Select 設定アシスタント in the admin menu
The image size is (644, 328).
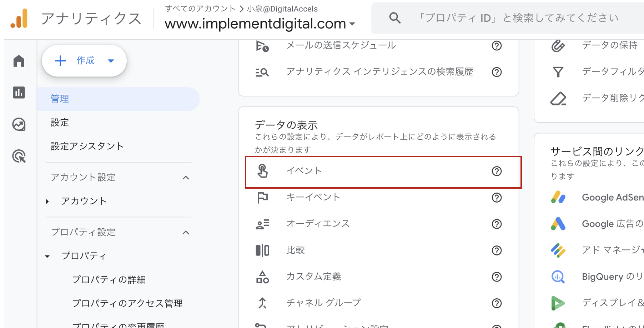(87, 146)
